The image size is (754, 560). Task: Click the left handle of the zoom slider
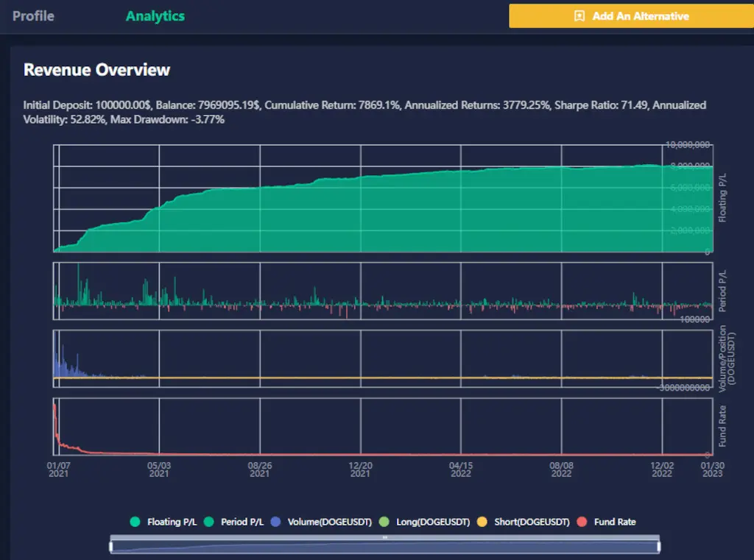pyautogui.click(x=111, y=547)
